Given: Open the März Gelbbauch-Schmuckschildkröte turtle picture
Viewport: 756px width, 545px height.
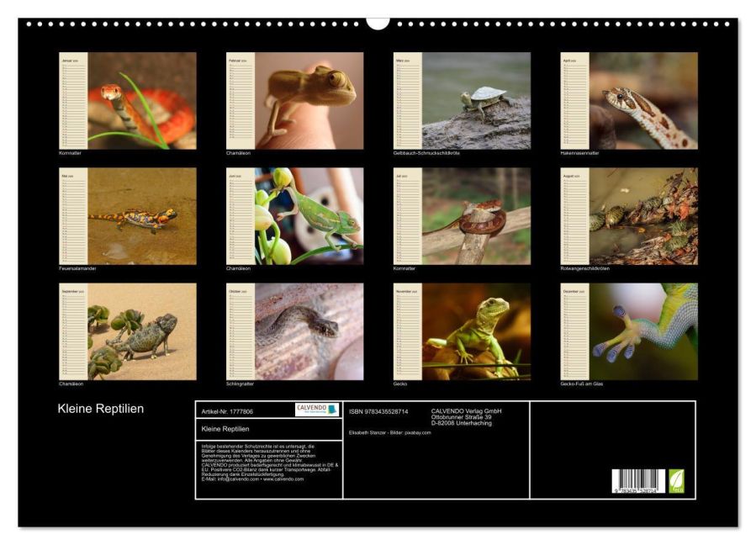Looking at the screenshot, I should pyautogui.click(x=476, y=100).
